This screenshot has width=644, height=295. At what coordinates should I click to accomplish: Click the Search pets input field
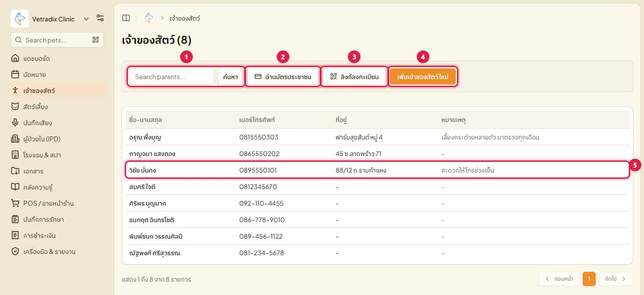(x=57, y=40)
